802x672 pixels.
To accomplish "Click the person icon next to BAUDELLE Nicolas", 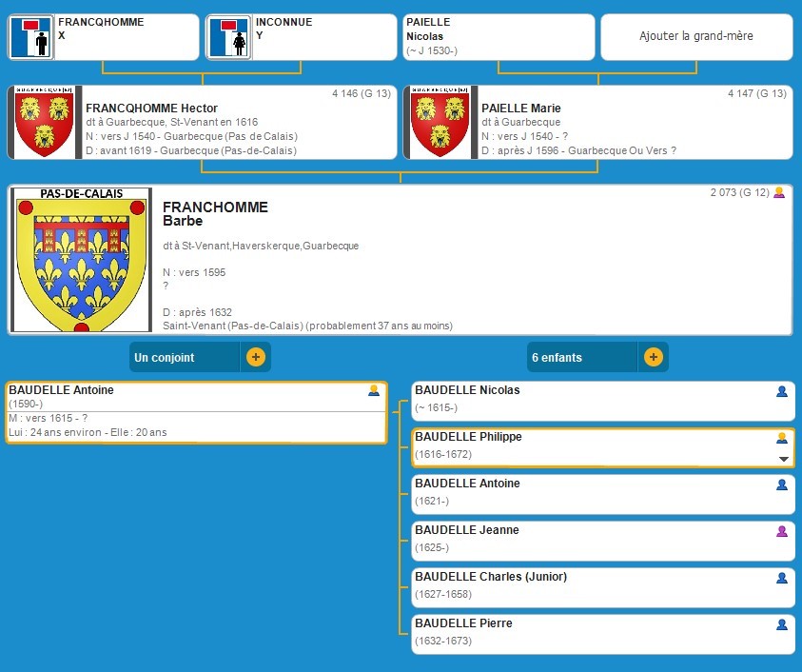I will [x=782, y=391].
